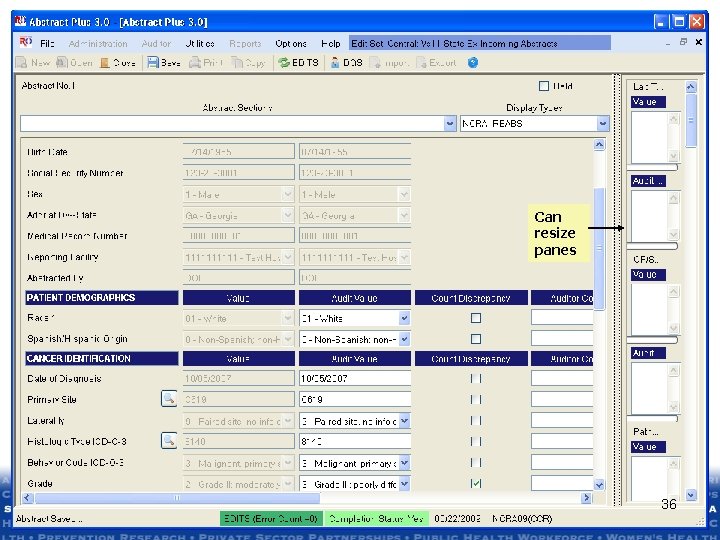Click the Primary Site lookup magnifier
Viewport: 720px width, 540px height.
coord(169,399)
